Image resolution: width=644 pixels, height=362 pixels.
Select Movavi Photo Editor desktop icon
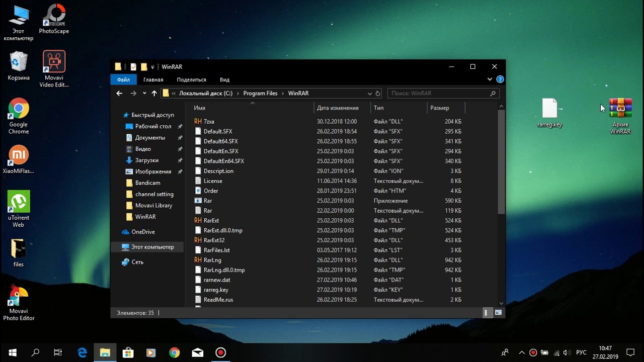coord(19,303)
